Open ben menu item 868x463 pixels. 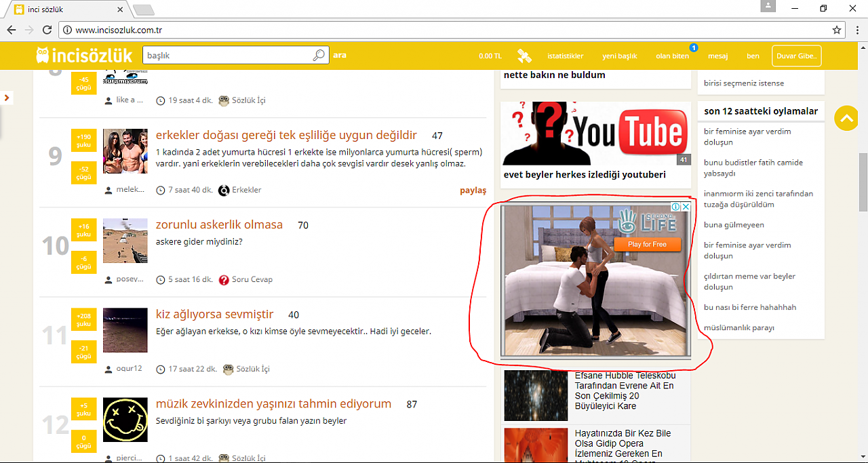753,56
